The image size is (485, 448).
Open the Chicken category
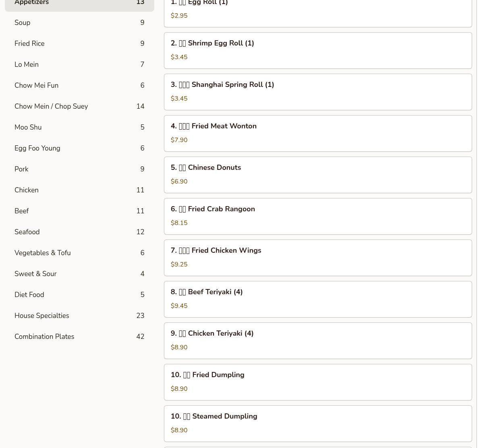point(79,190)
